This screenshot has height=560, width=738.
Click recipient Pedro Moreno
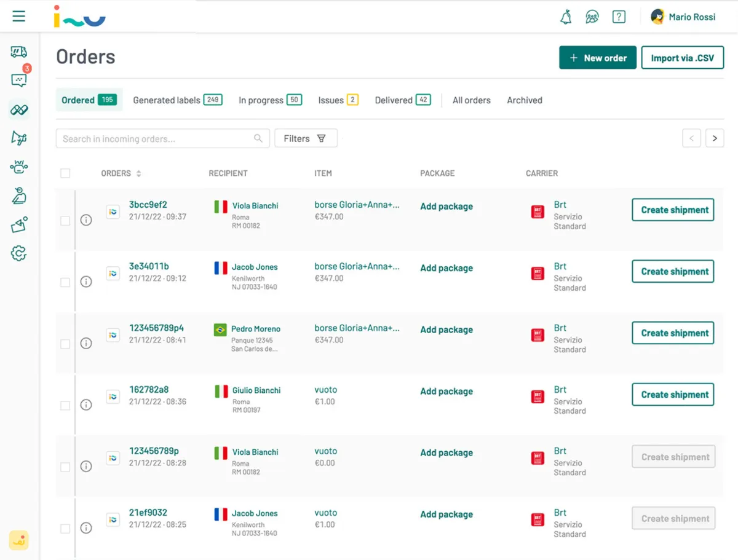pos(256,329)
